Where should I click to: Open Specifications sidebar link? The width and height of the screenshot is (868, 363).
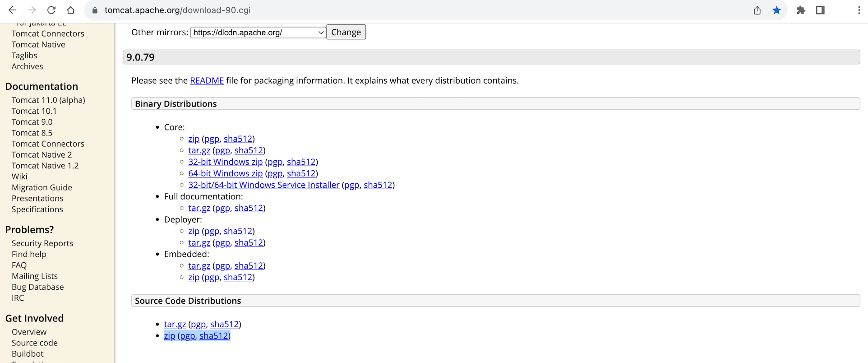click(x=37, y=209)
